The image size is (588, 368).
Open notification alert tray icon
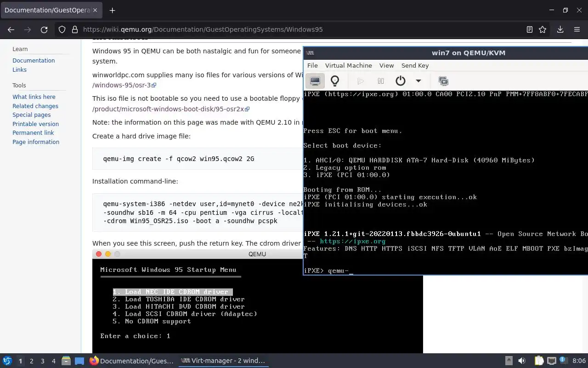(564, 361)
